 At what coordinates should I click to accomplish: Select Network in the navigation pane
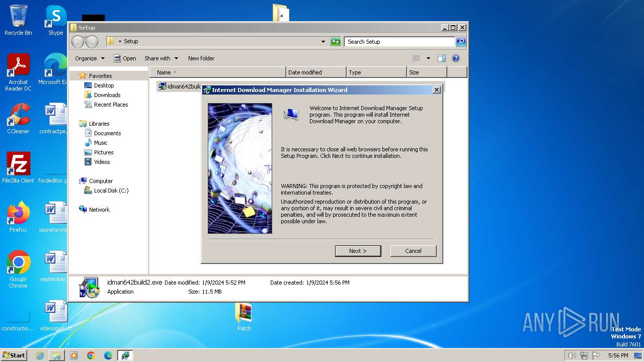click(x=99, y=210)
